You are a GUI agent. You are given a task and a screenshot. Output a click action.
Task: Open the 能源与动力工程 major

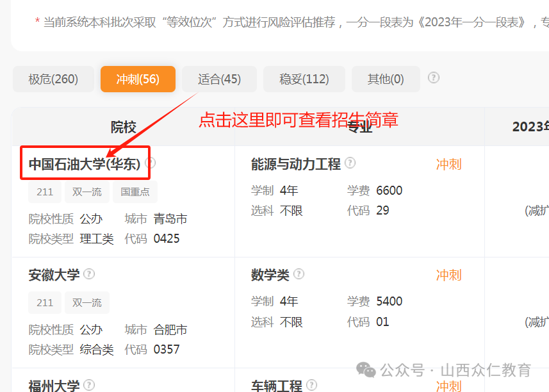[296, 164]
